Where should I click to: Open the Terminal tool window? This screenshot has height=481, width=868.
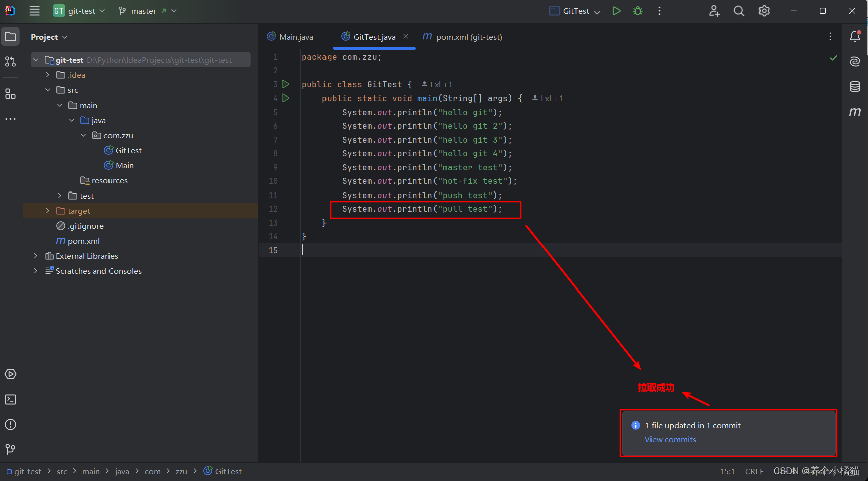click(x=10, y=400)
